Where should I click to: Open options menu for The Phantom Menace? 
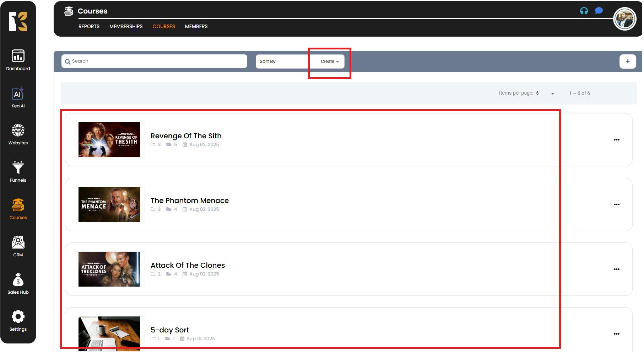click(616, 204)
